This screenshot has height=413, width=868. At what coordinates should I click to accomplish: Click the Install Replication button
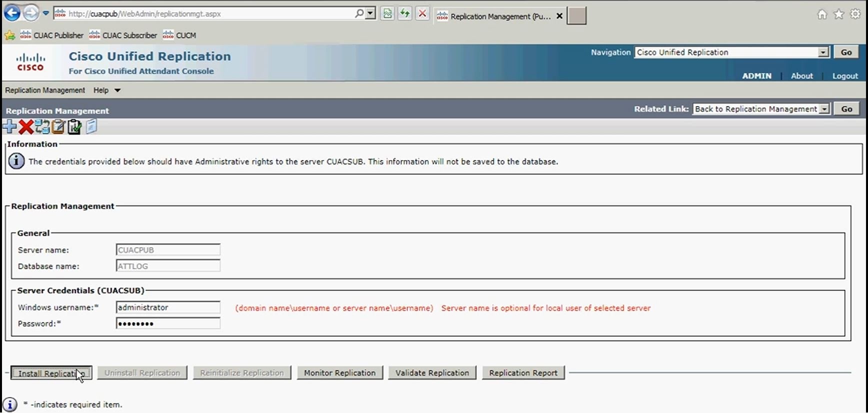pyautogui.click(x=51, y=373)
